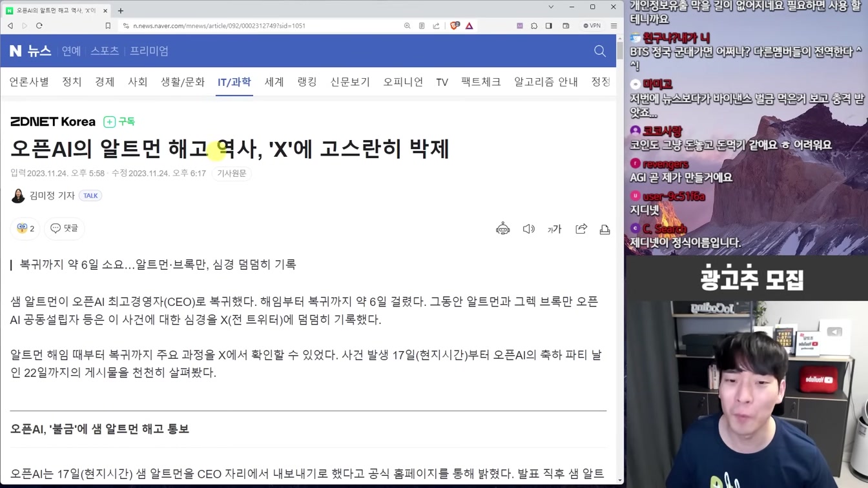This screenshot has width=868, height=488.
Task: Select the 생활/문화 tab
Action: coord(183,82)
